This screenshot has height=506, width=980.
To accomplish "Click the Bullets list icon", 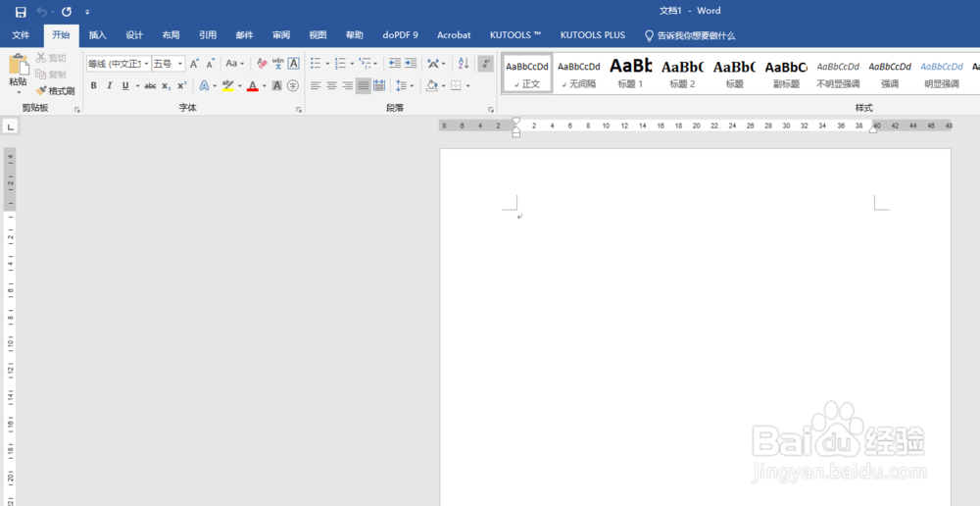I will click(316, 63).
